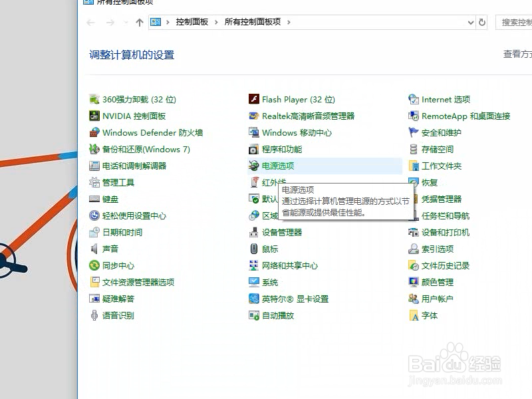The image size is (532, 399).
Task: Navigate back with the back arrow
Action: 90,23
